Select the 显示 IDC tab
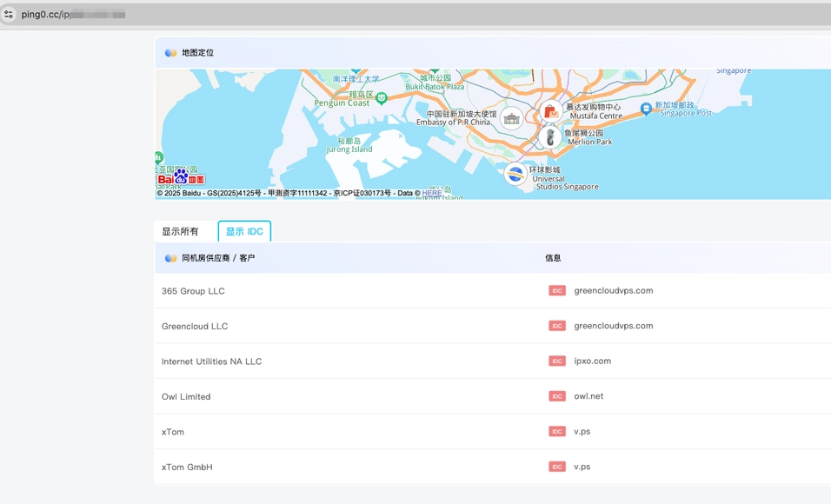The image size is (831, 504). tap(244, 232)
